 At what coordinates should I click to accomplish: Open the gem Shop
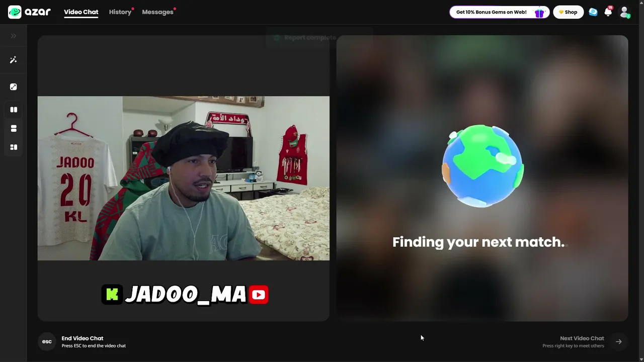tap(568, 12)
